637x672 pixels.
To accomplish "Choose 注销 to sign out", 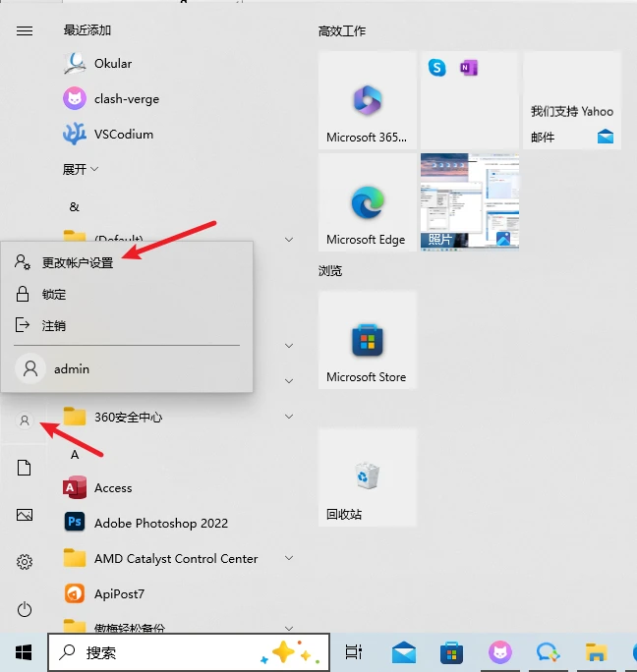I will pos(127,326).
